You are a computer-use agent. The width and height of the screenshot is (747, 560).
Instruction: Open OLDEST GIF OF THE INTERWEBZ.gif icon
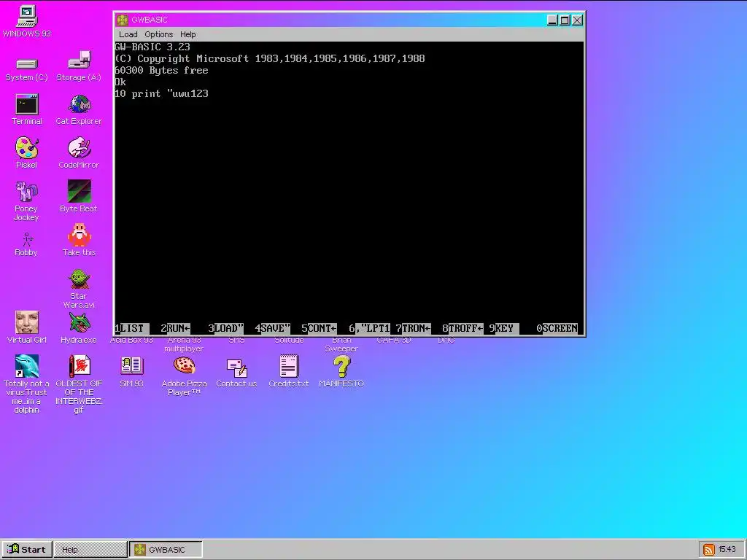(79, 384)
